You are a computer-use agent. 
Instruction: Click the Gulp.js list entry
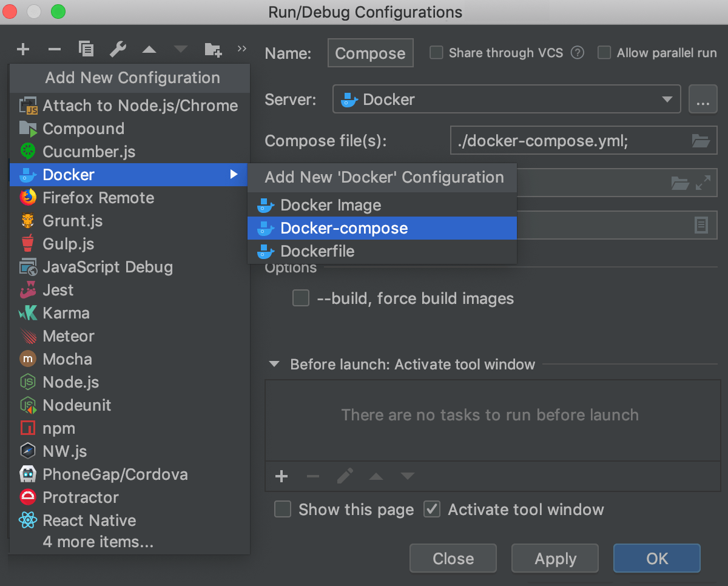pyautogui.click(x=129, y=244)
